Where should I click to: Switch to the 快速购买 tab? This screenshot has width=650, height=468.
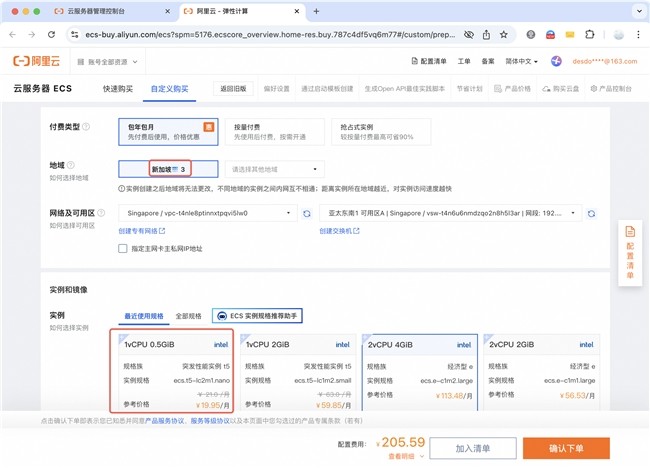click(x=117, y=88)
